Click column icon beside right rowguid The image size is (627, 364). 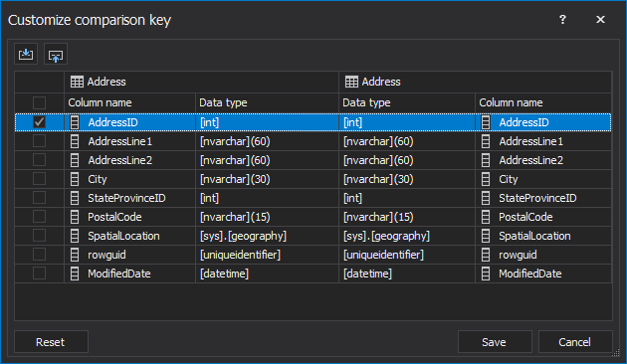pos(486,255)
